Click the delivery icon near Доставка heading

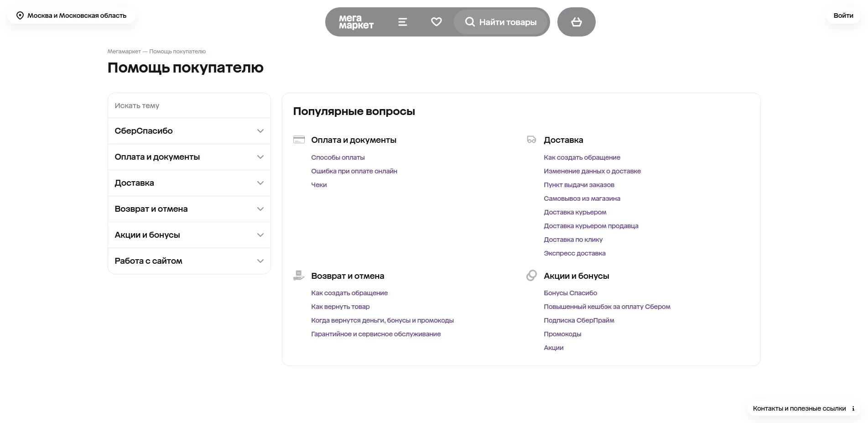[x=531, y=140]
